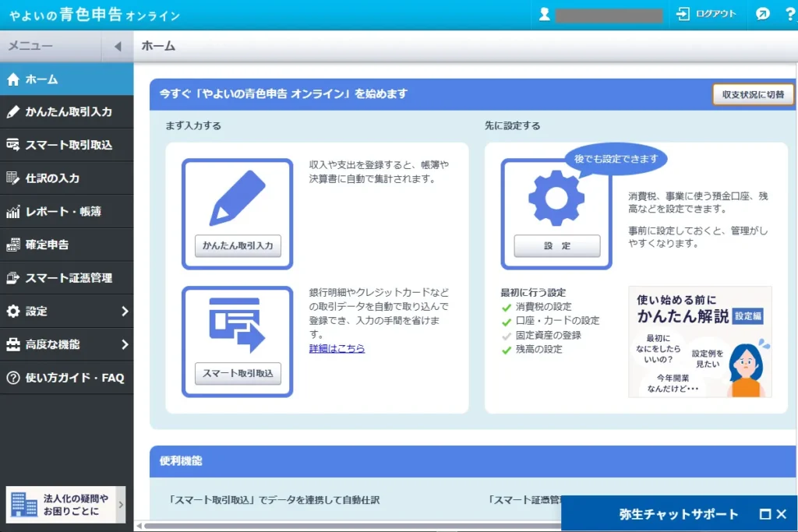Click the building icon in 法人化 banner
Viewport: 798px width, 532px height.
(x=24, y=505)
